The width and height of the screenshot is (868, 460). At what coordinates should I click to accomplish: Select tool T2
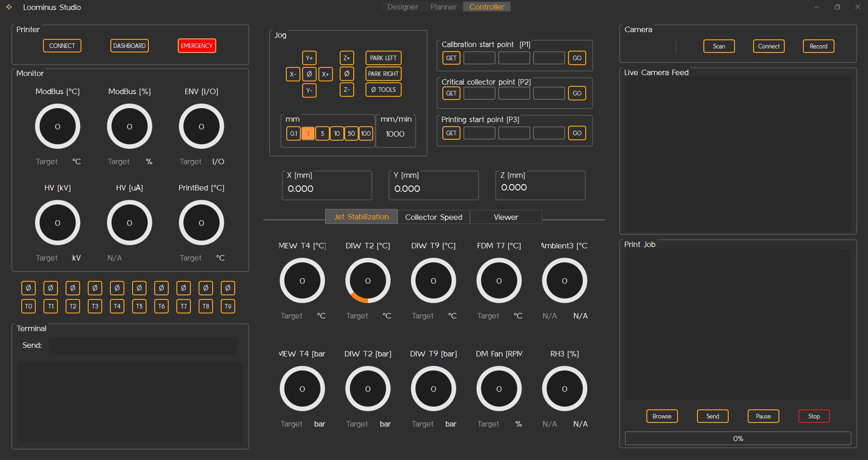(73, 306)
